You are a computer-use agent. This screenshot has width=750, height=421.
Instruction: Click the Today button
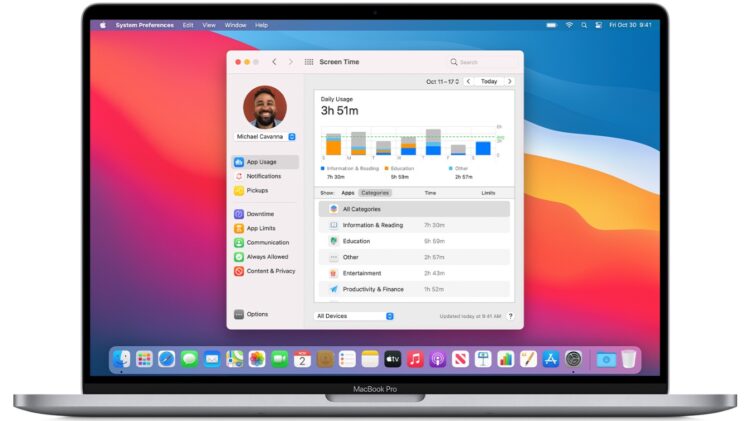[489, 81]
